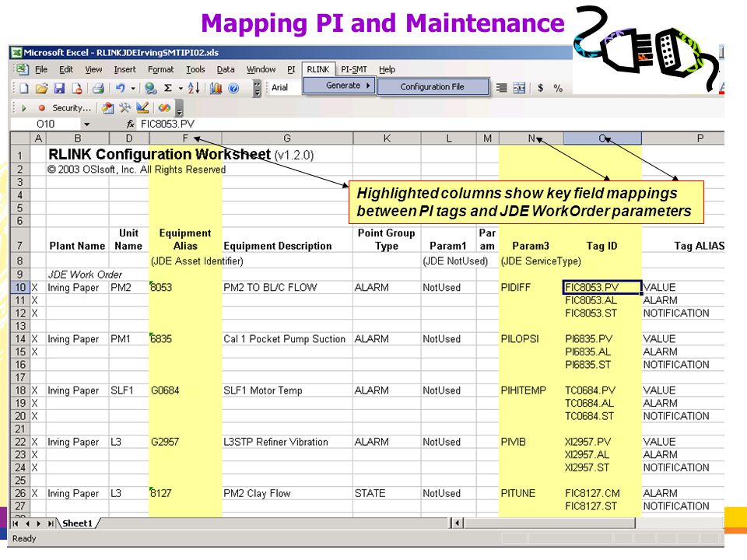Screen dimensions: 747x560
Task: Open the Data menu
Action: click(226, 69)
